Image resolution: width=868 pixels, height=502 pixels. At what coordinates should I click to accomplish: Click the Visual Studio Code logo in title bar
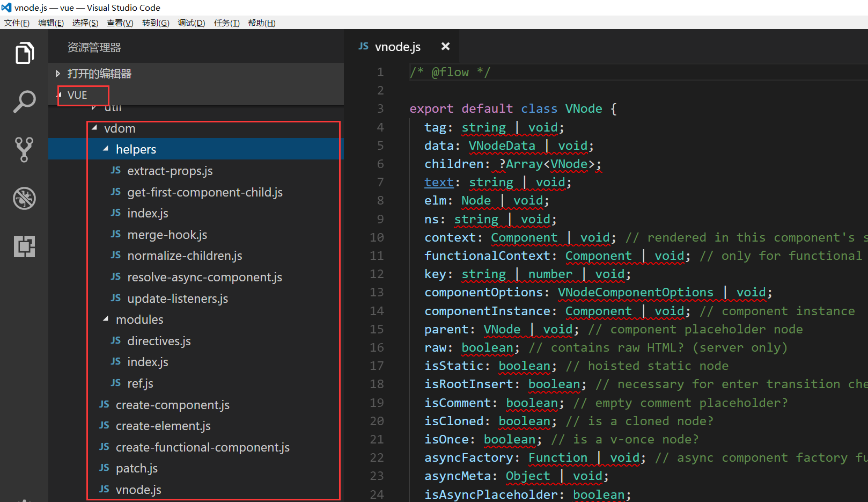click(6, 8)
